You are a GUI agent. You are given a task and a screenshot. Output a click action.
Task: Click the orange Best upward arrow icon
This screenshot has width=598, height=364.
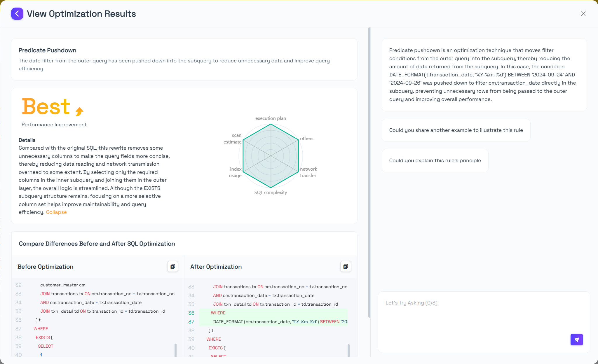pyautogui.click(x=79, y=111)
